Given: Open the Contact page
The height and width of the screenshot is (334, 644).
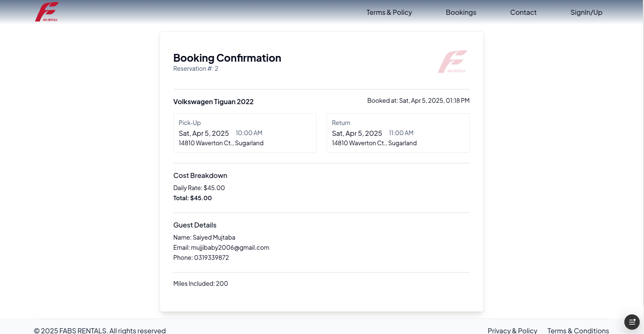Looking at the screenshot, I should tap(523, 12).
